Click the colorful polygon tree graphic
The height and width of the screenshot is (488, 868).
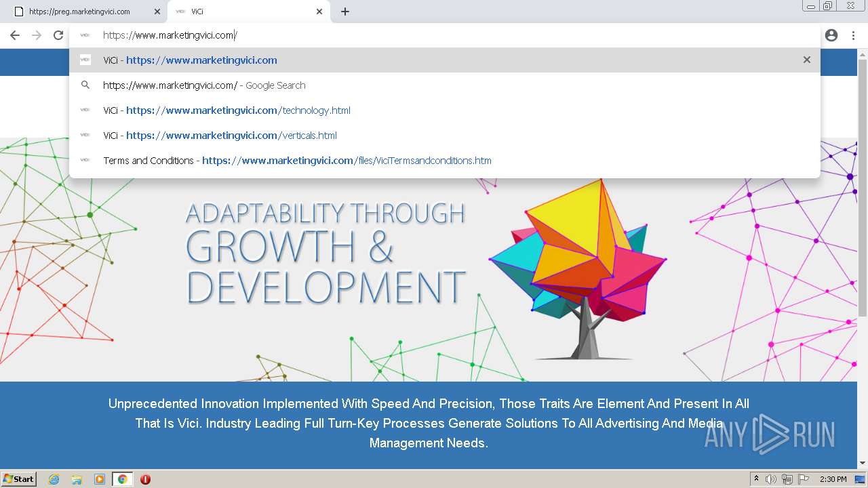pos(578,269)
